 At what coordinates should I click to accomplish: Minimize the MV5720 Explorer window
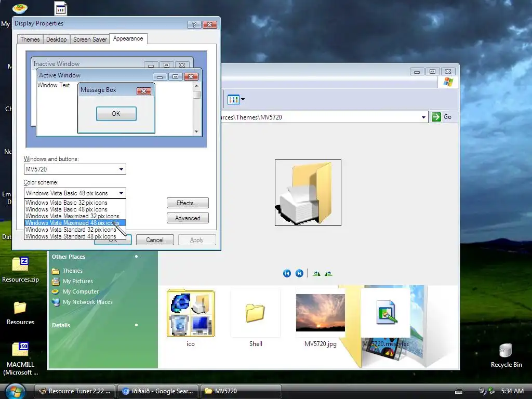(417, 72)
